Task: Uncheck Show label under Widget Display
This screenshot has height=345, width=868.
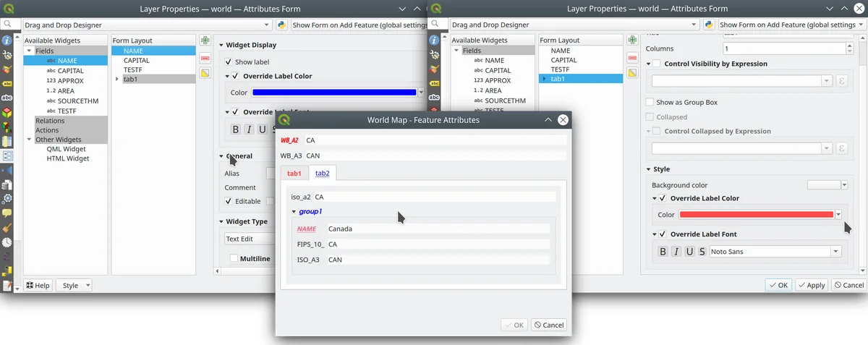Action: pos(229,62)
